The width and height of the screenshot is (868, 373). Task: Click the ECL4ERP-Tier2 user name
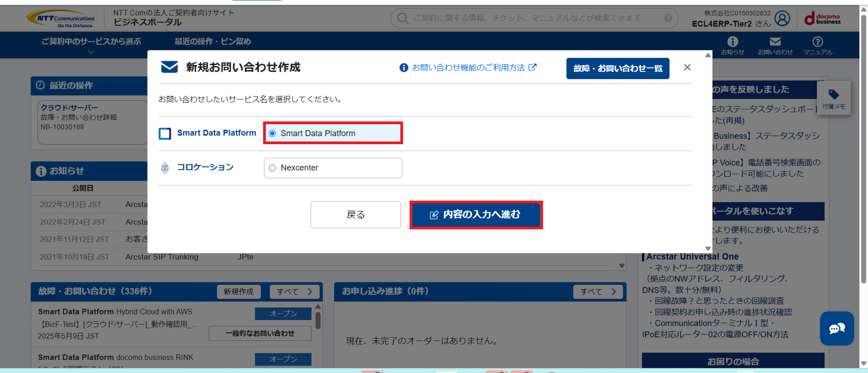coord(722,24)
